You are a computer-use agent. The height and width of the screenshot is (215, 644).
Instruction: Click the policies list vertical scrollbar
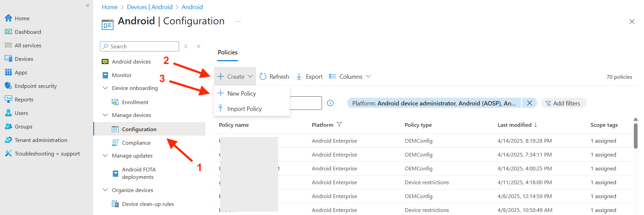tap(636, 136)
